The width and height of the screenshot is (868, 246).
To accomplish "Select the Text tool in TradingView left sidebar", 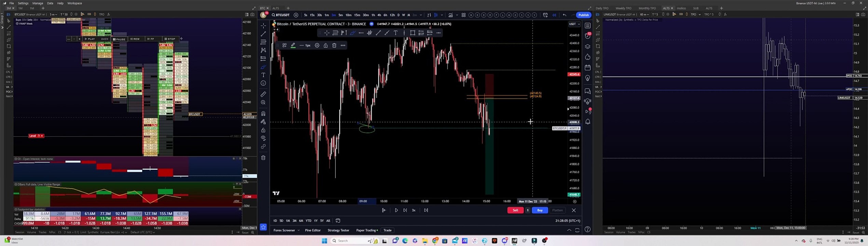I will tap(263, 75).
